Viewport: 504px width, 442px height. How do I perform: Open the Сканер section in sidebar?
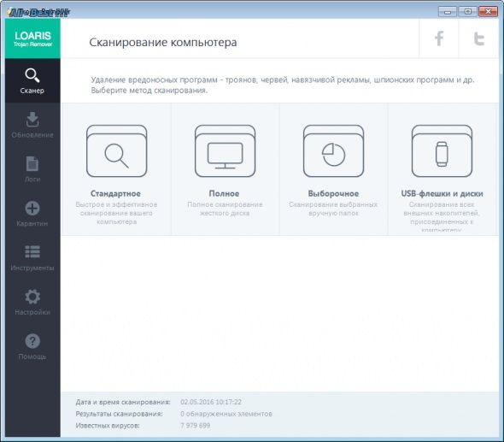pyautogui.click(x=32, y=81)
